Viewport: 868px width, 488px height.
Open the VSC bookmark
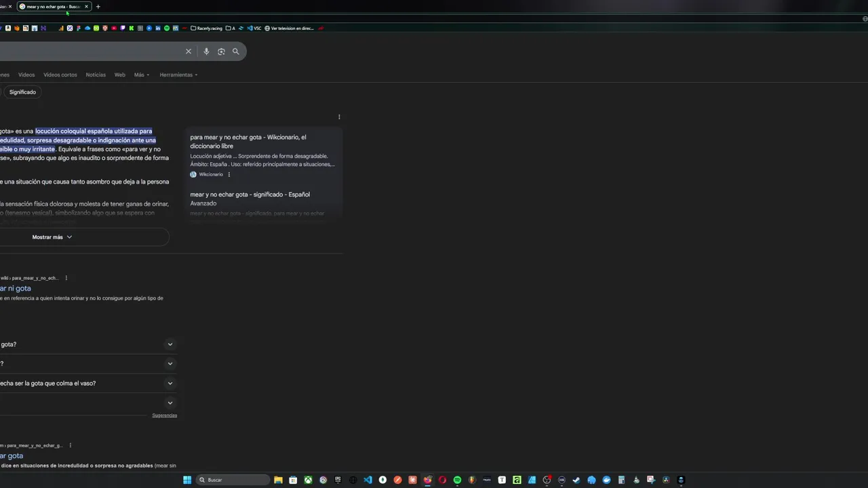coord(254,28)
